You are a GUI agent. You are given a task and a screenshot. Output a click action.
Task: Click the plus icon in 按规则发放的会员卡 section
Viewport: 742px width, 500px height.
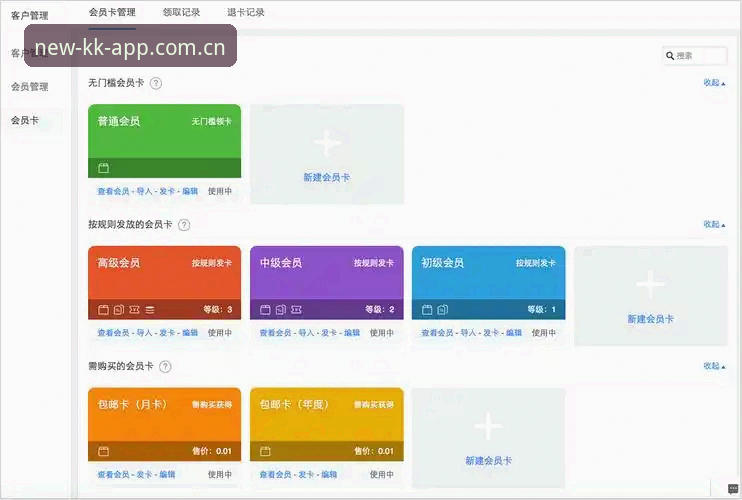click(651, 284)
